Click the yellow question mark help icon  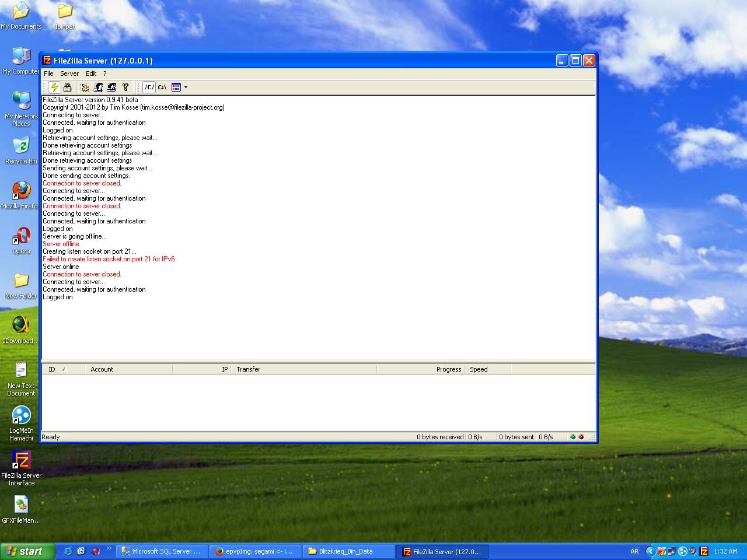tap(125, 87)
